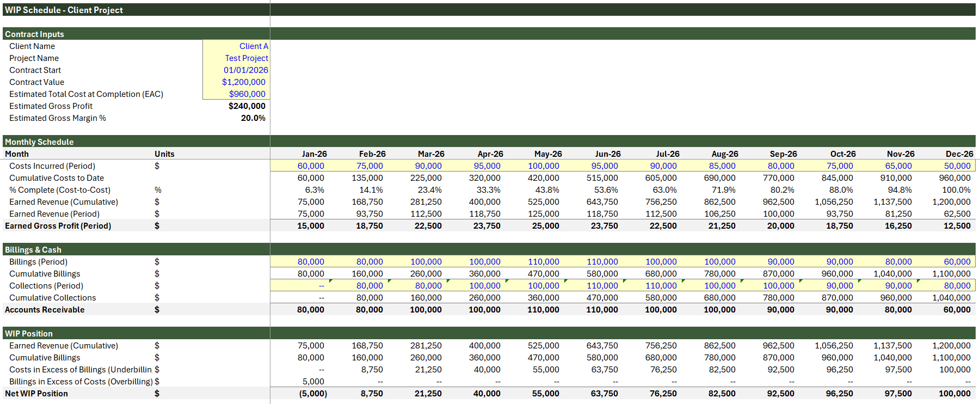Select Underbilling value 8,750 for Feb-26
The width and height of the screenshot is (980, 404).
[x=372, y=370]
